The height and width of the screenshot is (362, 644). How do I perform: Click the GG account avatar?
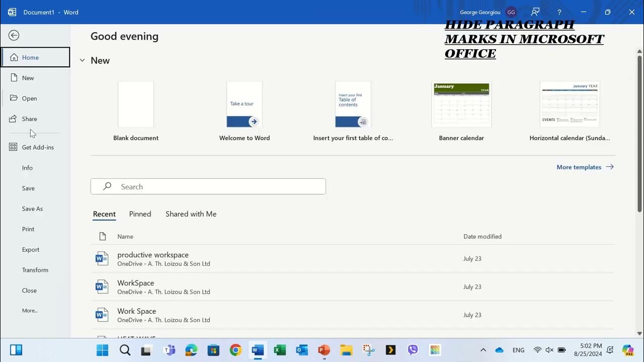pyautogui.click(x=511, y=12)
